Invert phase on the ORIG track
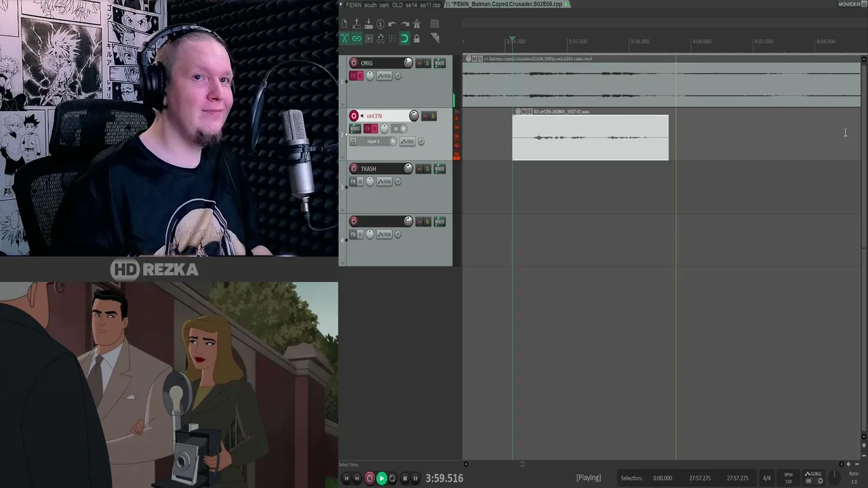This screenshot has width=868, height=488. [398, 76]
